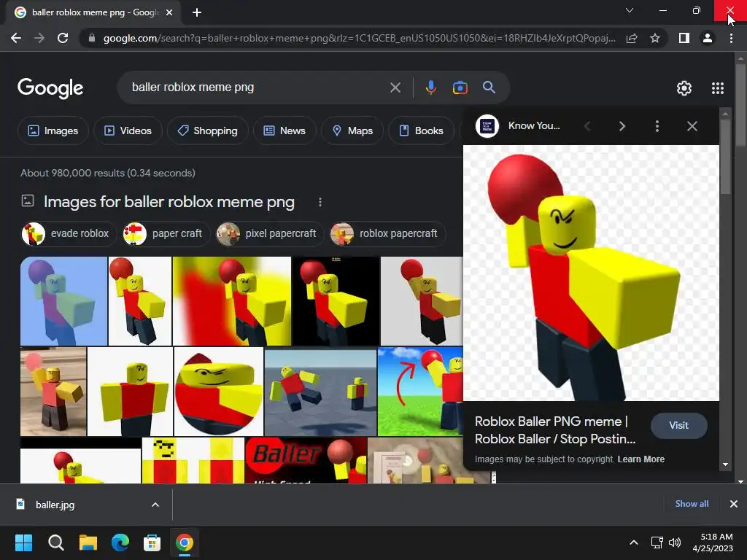The width and height of the screenshot is (747, 560).
Task: Open the 5:18 AM clock calendar
Action: point(713,542)
